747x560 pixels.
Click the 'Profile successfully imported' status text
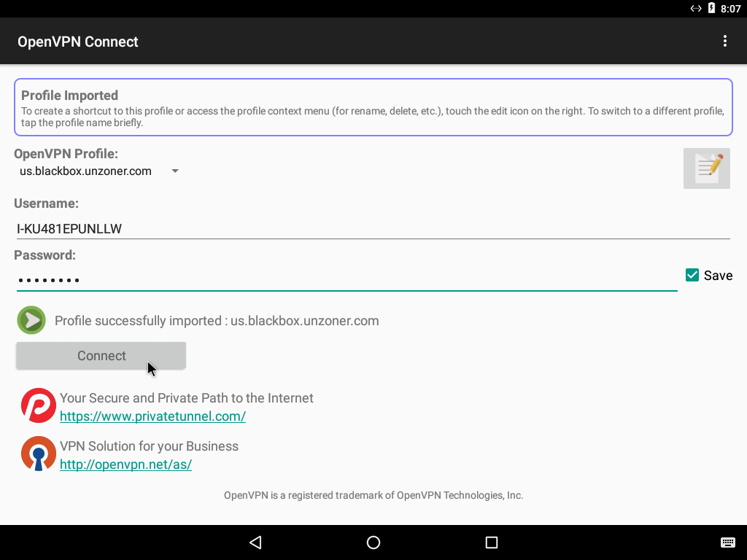point(217,321)
